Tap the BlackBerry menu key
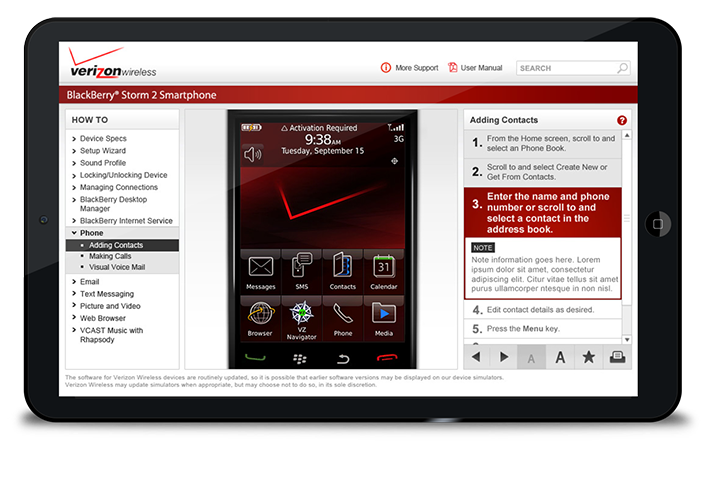This screenshot has height=493, width=710. (x=300, y=359)
